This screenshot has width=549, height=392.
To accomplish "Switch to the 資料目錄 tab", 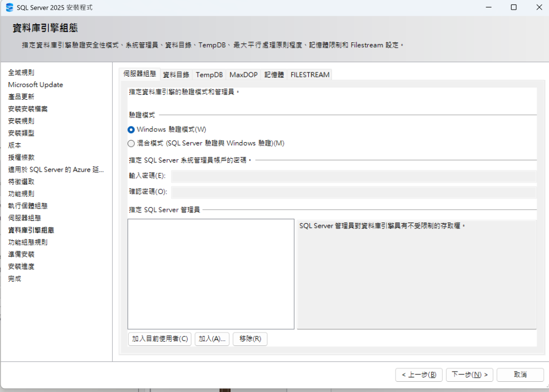I will click(x=176, y=75).
